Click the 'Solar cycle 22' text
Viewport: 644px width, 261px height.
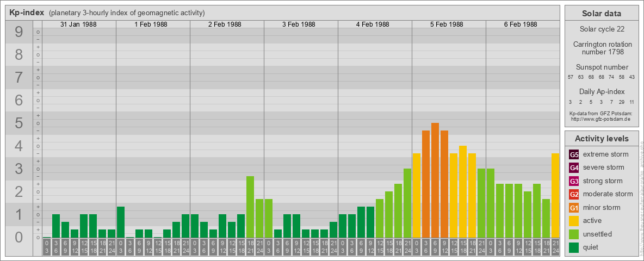(x=602, y=29)
